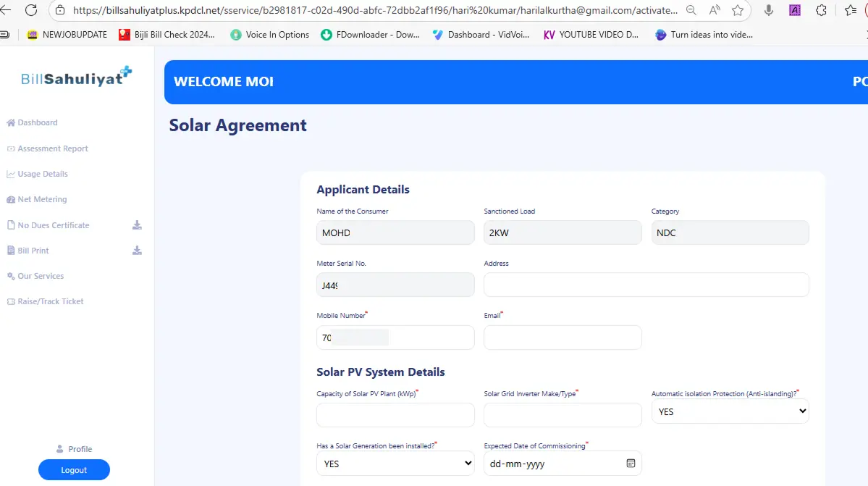Click the download icon beside Bill Print
This screenshot has width=868, height=486.
pos(137,251)
